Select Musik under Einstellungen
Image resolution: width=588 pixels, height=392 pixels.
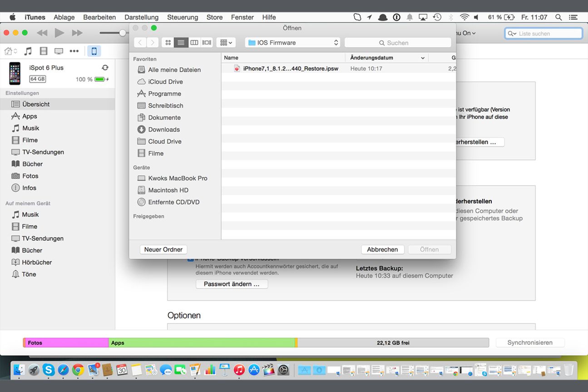(57, 128)
